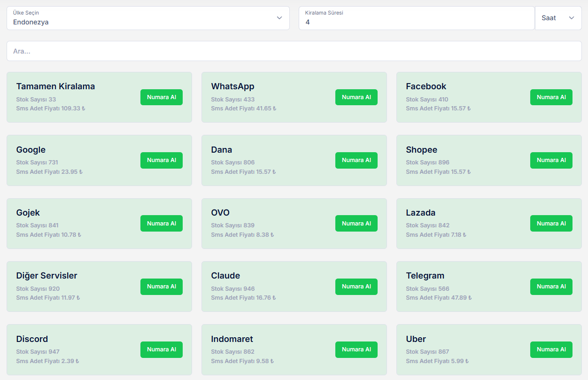Expand the Saat time unit dropdown
Screen dimensions: 588x380
[x=558, y=18]
